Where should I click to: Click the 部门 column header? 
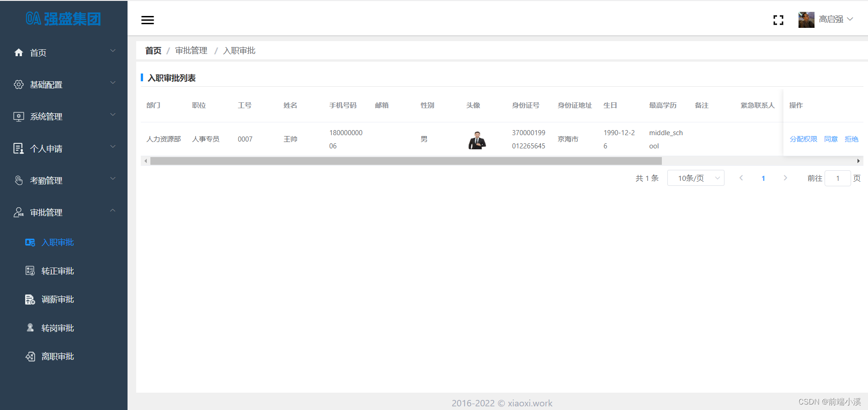click(153, 105)
